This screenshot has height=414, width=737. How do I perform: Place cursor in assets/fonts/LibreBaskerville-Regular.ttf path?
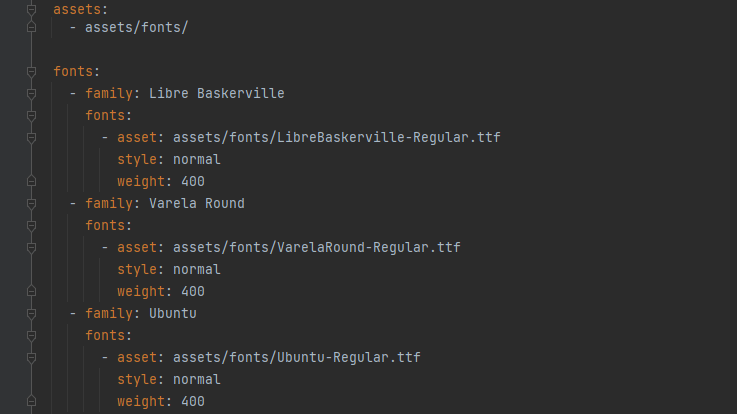[x=336, y=138]
